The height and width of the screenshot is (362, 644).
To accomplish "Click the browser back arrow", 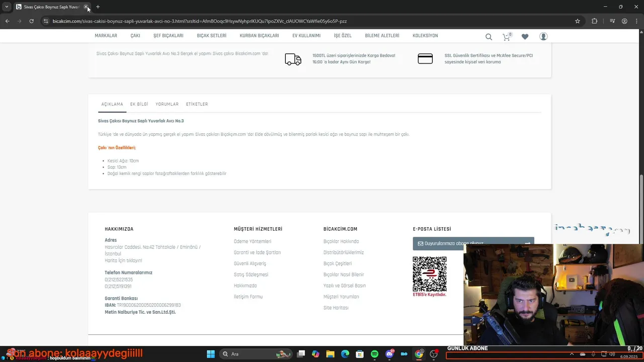I will 7,21.
